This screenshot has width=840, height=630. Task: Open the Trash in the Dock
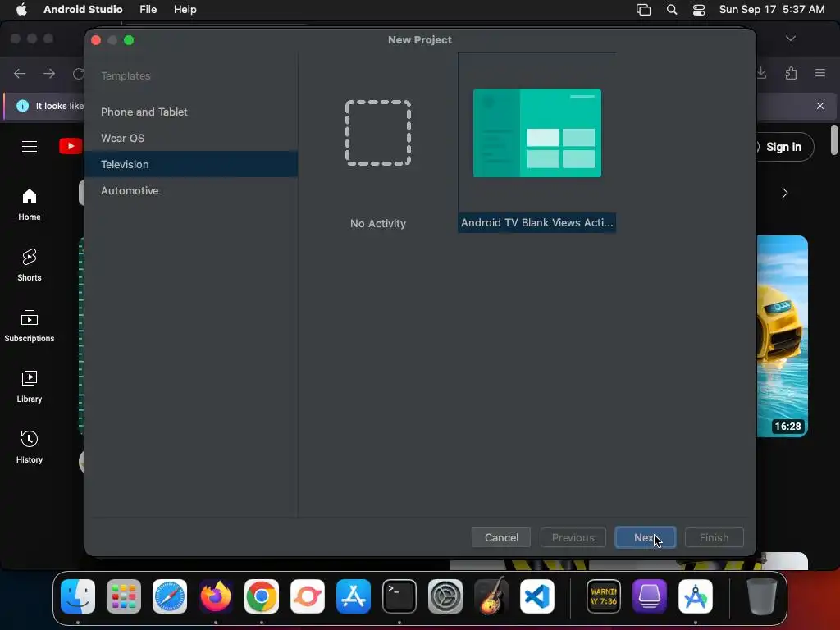[762, 596]
